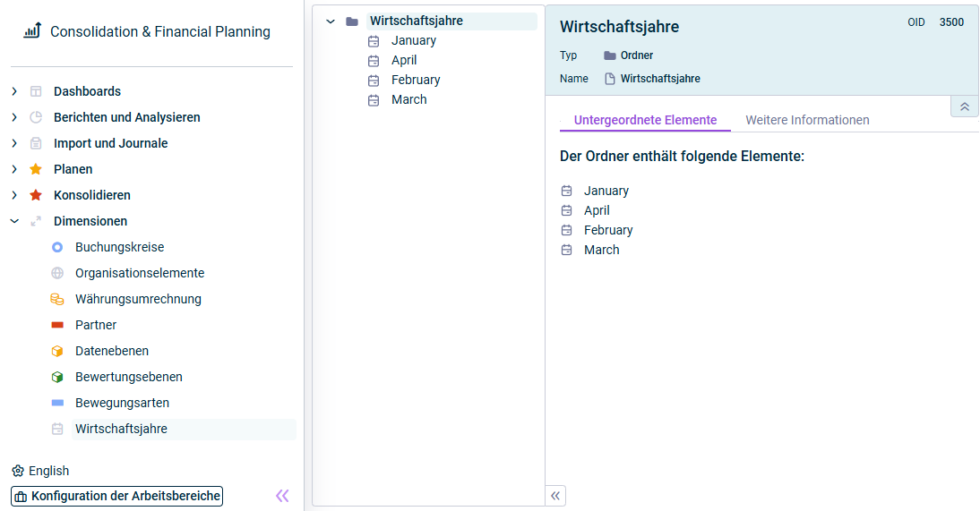This screenshot has height=511, width=980.
Task: Open Konsolidieren menu label
Action: tap(92, 195)
